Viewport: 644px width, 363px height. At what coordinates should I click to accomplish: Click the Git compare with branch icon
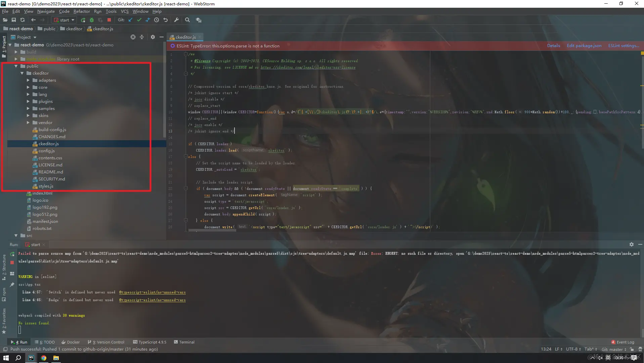148,20
